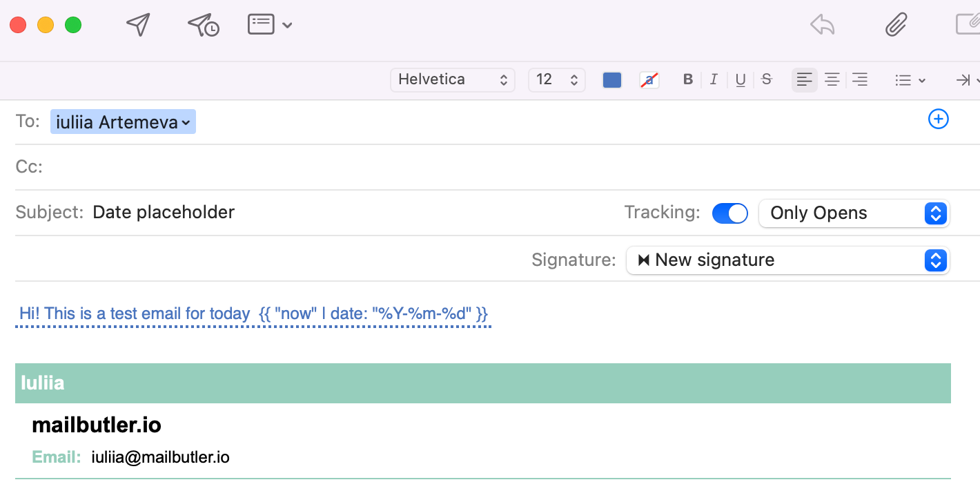The width and height of the screenshot is (980, 500).
Task: Open the Helvetica font dropdown
Action: [x=453, y=79]
